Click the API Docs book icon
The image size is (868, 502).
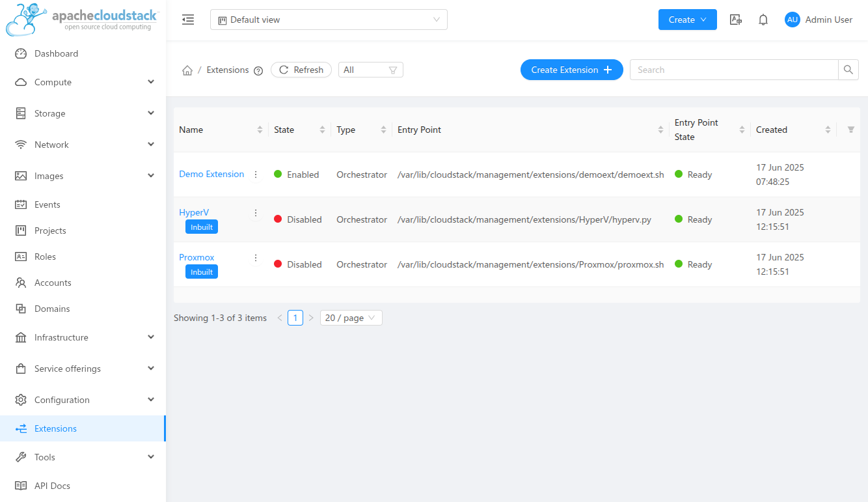click(21, 486)
